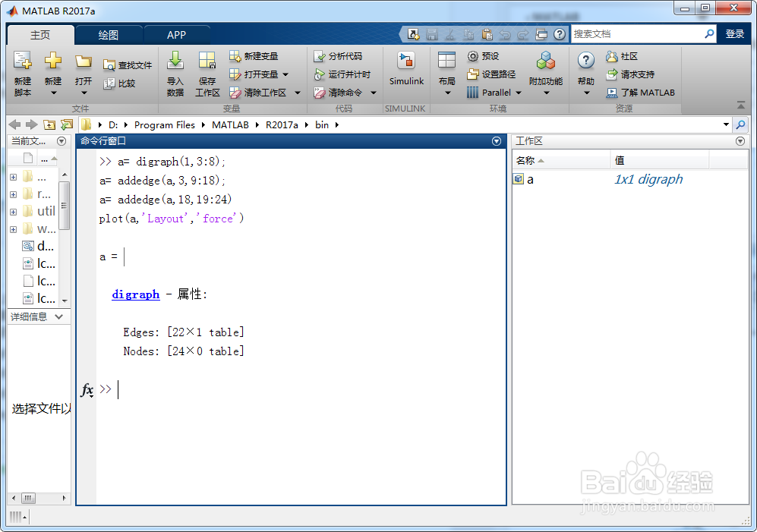Click 'D:' drive in the folder path
Image resolution: width=757 pixels, height=532 pixels.
(x=113, y=124)
